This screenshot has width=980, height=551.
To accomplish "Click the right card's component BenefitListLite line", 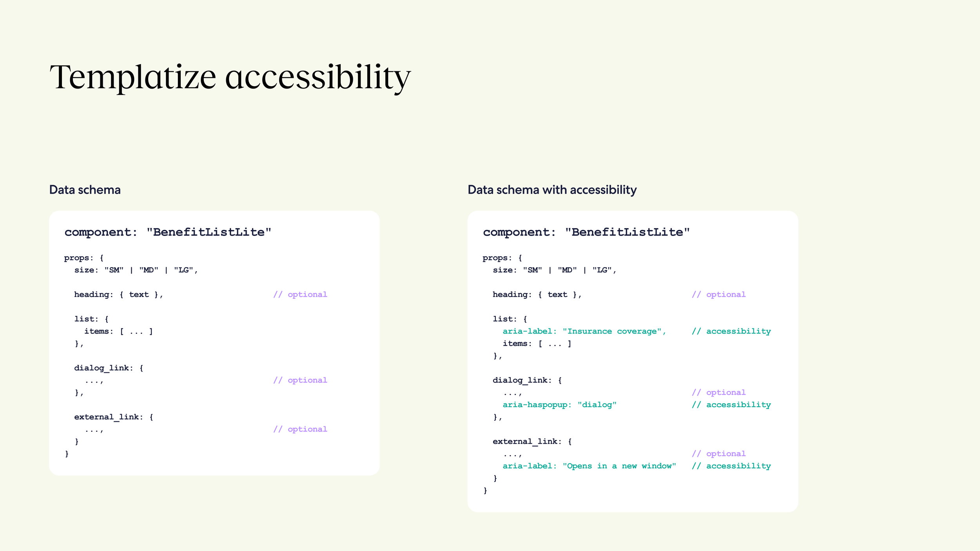I will pos(586,232).
